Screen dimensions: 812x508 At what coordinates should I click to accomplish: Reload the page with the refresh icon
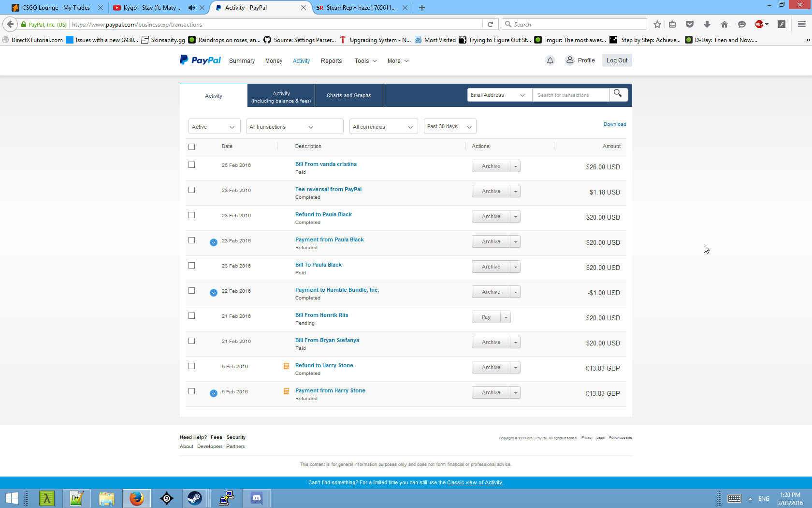pyautogui.click(x=490, y=25)
